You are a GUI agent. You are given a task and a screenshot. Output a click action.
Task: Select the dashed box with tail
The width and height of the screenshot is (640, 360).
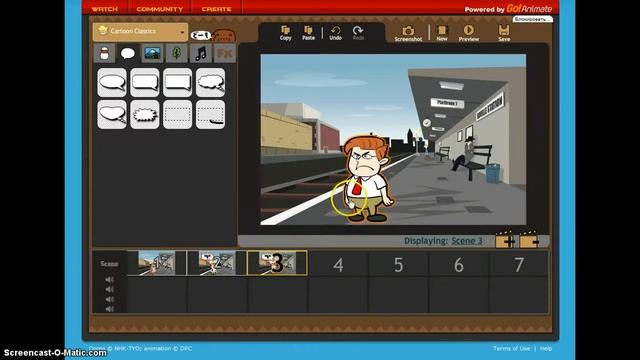pos(210,115)
